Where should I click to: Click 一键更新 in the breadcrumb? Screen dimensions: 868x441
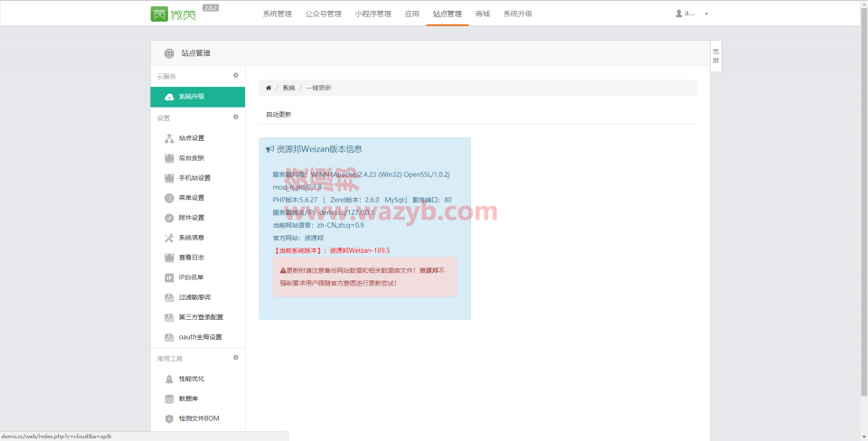pos(318,88)
